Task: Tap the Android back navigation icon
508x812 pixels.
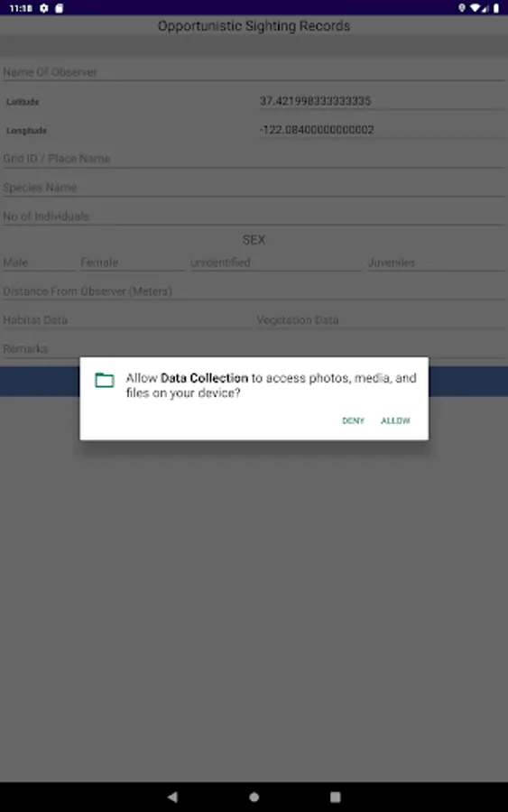Action: point(172,797)
